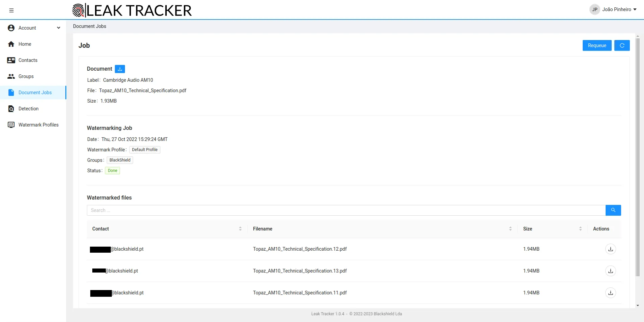This screenshot has width=644, height=322.
Task: Download Topaz_AM10_Technical_Specification.12.pdf
Action: pos(611,249)
